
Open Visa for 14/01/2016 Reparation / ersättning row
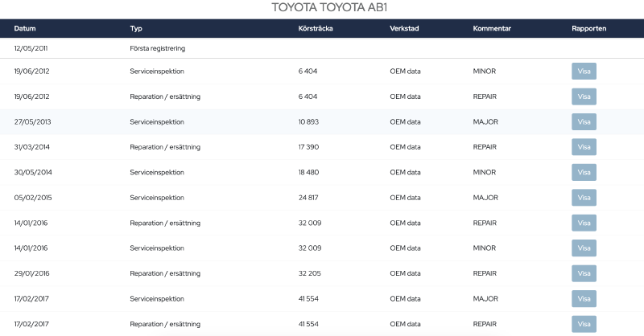pyautogui.click(x=584, y=223)
